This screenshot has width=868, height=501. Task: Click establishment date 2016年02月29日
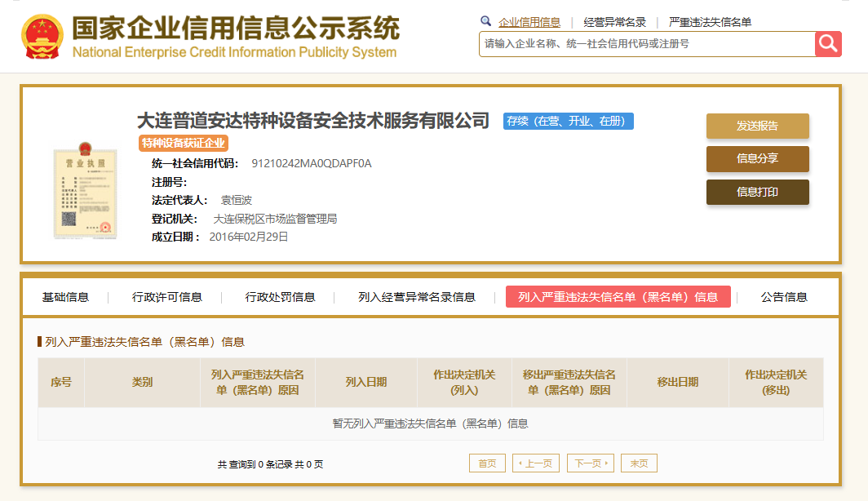coord(249,237)
